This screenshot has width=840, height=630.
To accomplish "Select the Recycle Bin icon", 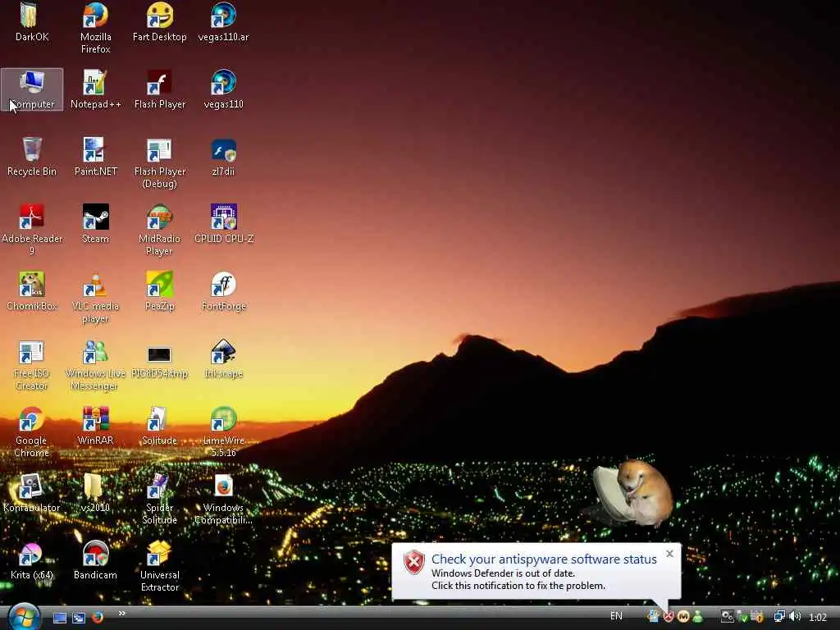I will pos(32,157).
